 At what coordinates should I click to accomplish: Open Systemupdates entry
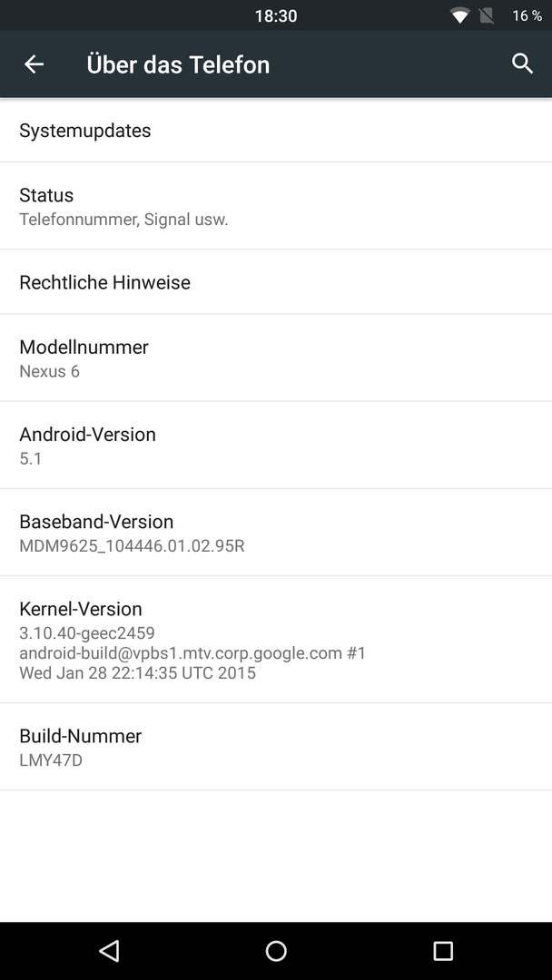276,130
